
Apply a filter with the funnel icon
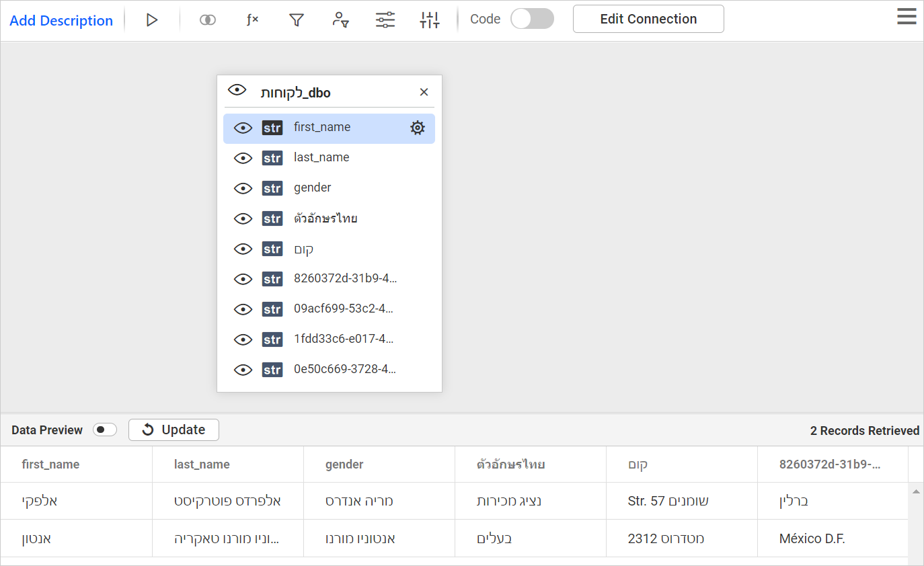click(296, 19)
